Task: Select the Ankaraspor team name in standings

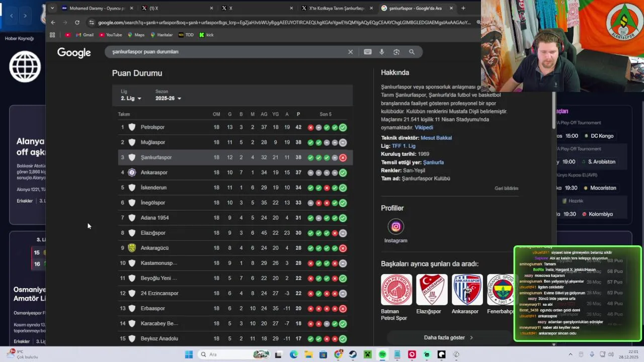Action: tap(154, 172)
